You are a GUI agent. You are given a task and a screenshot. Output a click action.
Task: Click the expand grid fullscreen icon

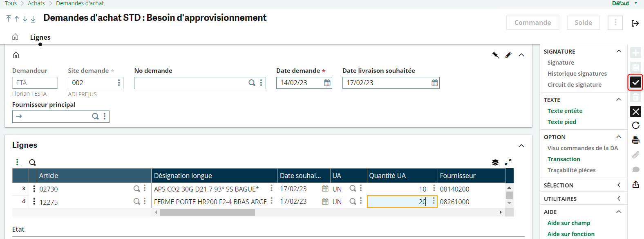tap(508, 162)
